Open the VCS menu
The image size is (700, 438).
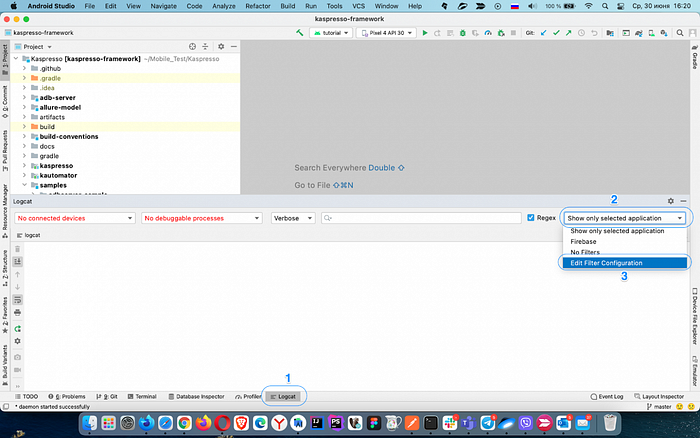coord(358,6)
